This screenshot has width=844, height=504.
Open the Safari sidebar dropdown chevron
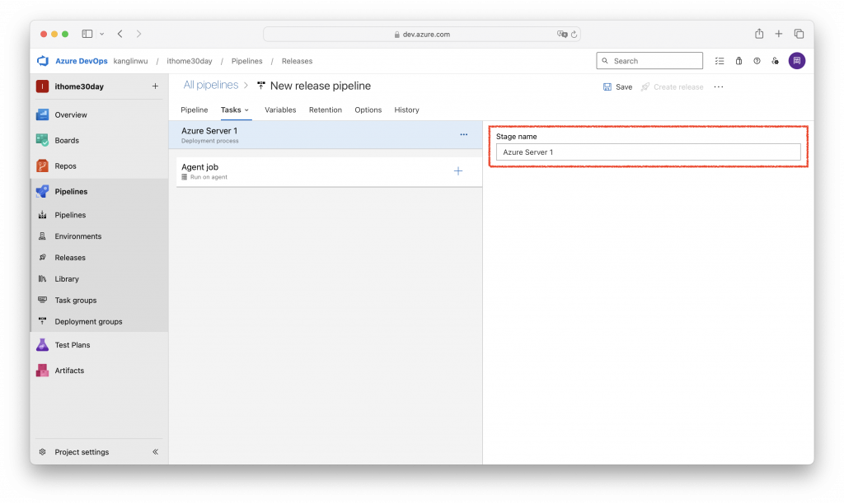tap(101, 34)
